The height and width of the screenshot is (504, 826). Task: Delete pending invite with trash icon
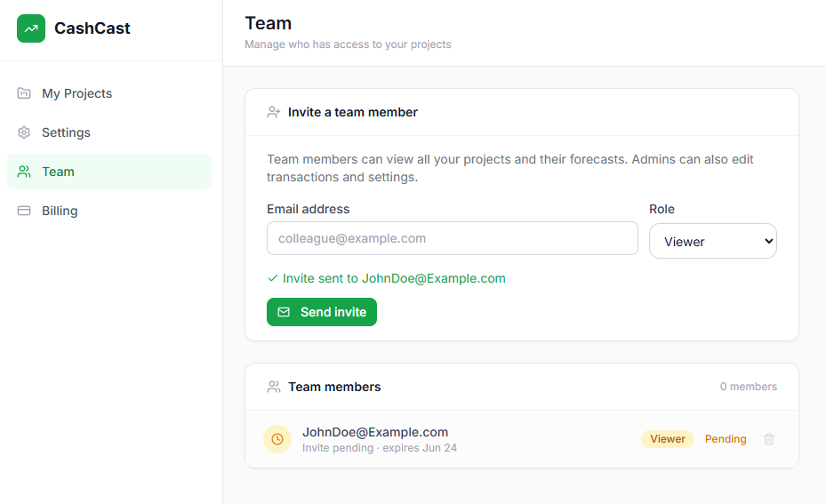point(769,439)
